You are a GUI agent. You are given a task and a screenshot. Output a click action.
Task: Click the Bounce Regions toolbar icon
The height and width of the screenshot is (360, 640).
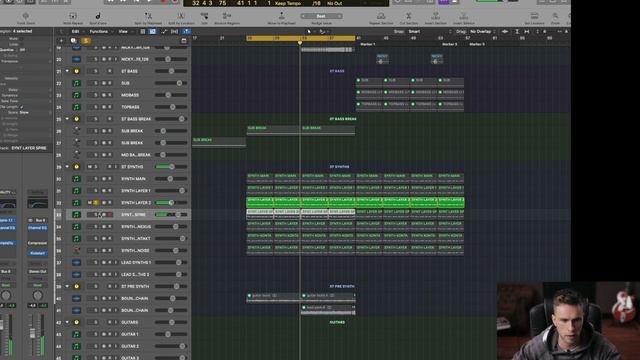[x=227, y=16]
